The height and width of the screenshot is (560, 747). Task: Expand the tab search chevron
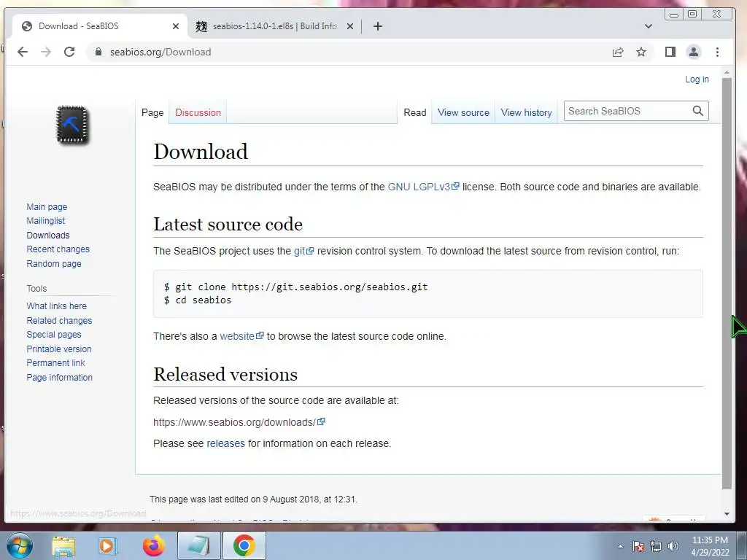point(649,26)
